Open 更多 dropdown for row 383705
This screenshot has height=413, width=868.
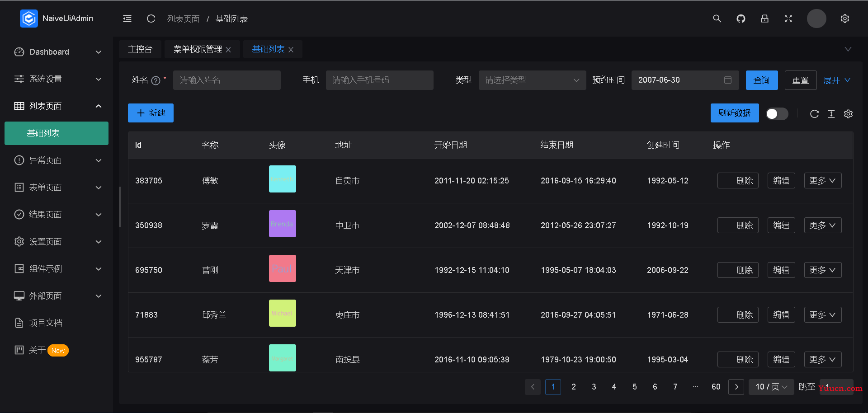pos(823,181)
